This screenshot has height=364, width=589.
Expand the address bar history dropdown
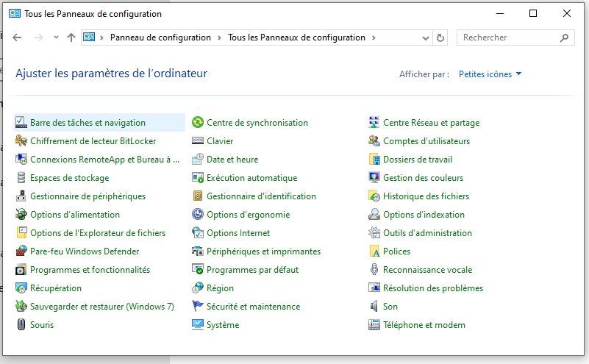pos(426,38)
